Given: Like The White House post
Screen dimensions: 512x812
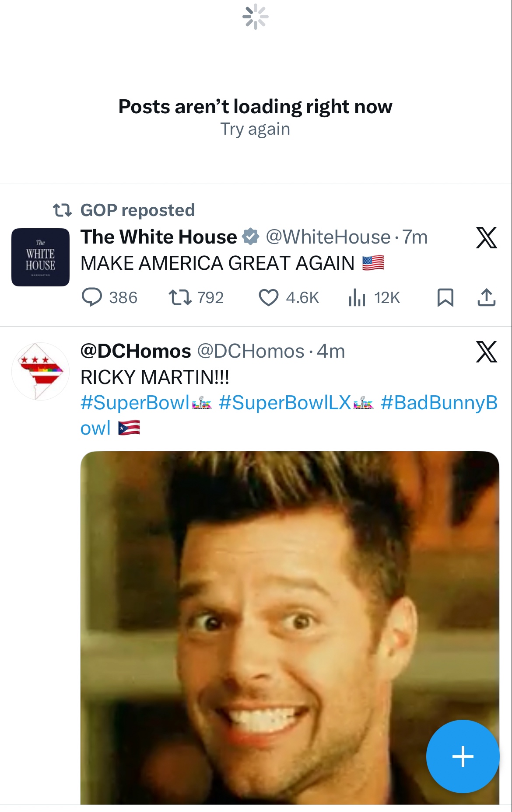Looking at the screenshot, I should 269,298.
